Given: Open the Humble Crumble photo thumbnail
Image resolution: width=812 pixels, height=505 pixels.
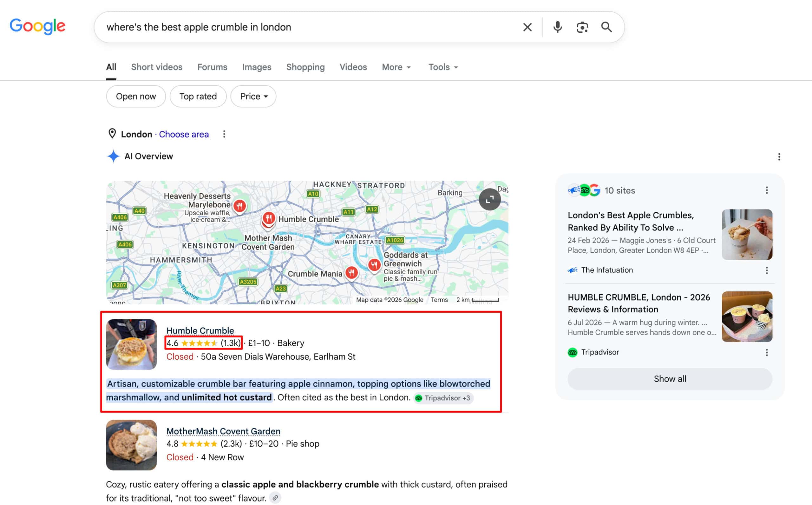Looking at the screenshot, I should coord(131,344).
